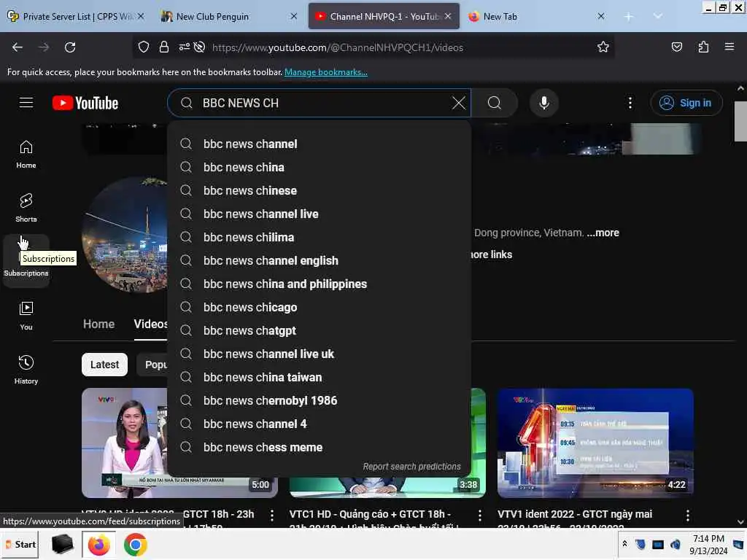The width and height of the screenshot is (747, 560).
Task: Open the YouTube guide hamburger menu
Action: click(x=26, y=103)
